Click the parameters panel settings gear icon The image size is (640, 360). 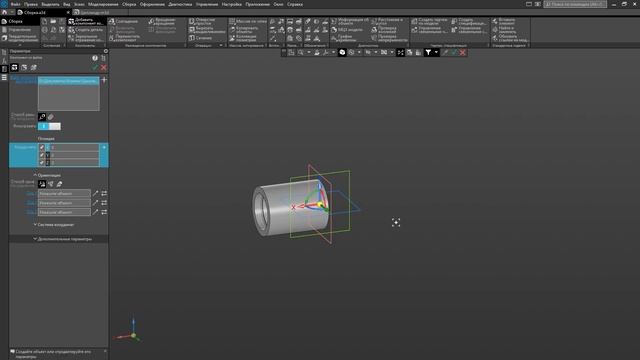[106, 51]
